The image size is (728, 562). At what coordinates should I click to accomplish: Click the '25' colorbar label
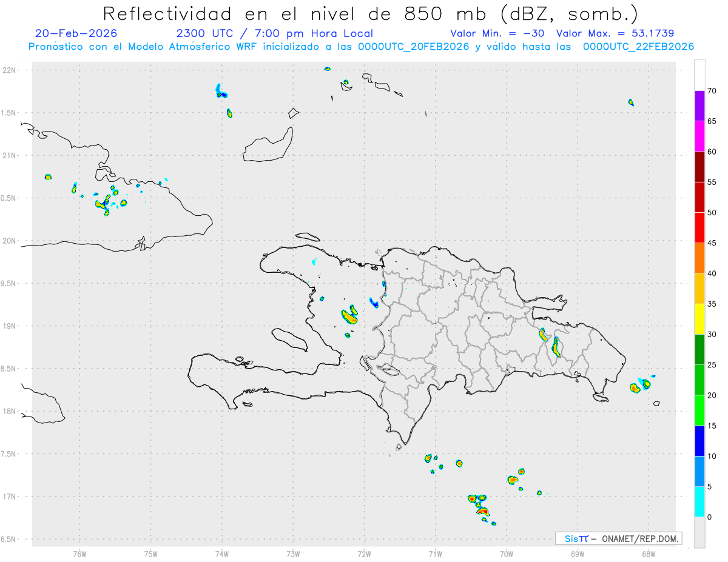[712, 365]
